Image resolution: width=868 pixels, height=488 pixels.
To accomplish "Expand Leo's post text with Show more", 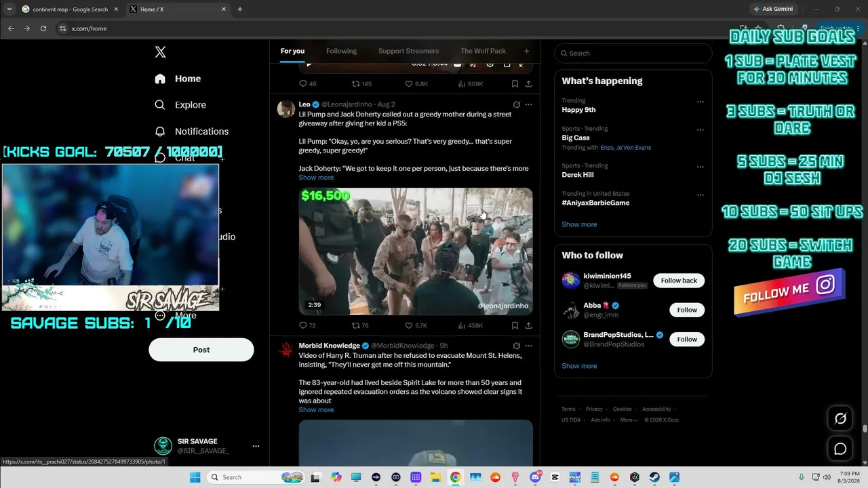I will point(316,178).
